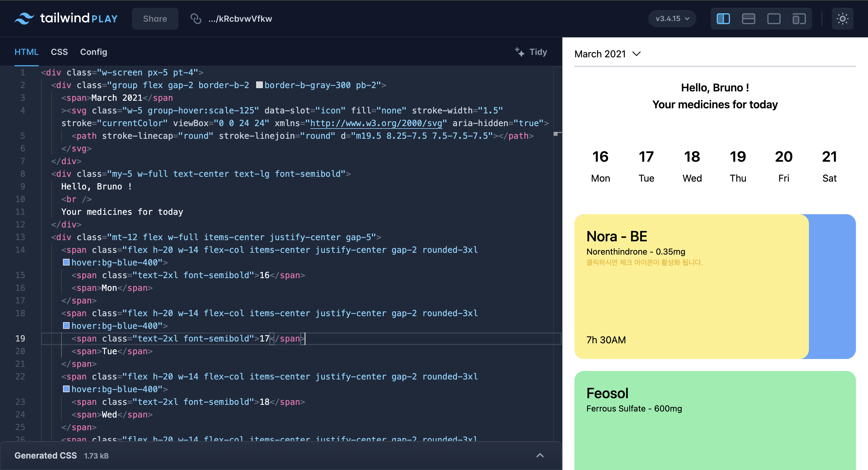Select day 20 Fri in preview
Viewport: 868px width, 470px height.
click(784, 166)
